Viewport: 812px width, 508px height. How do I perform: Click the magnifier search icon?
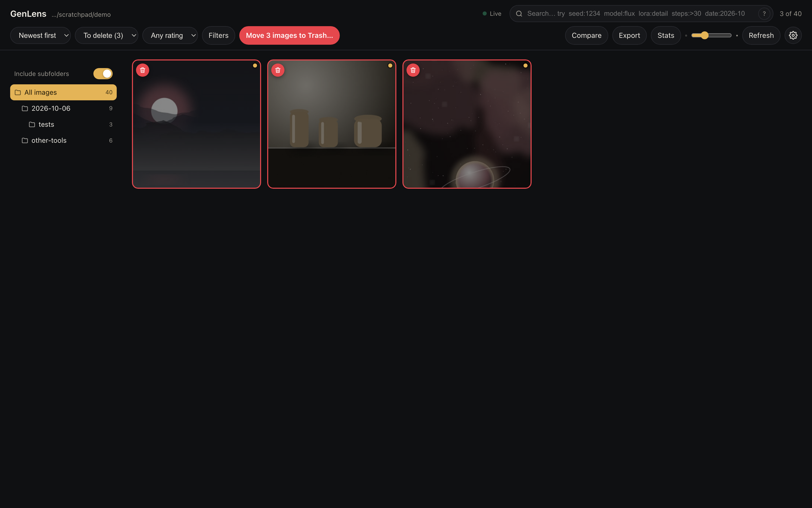[x=519, y=14]
